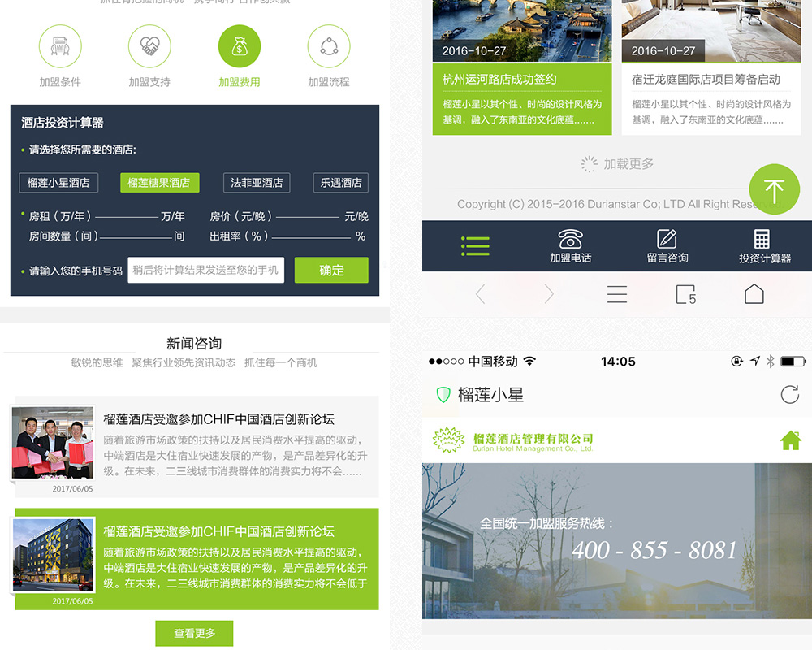The image size is (812, 650).
Task: Switch to the 加盟流程 tab label
Action: (x=329, y=82)
